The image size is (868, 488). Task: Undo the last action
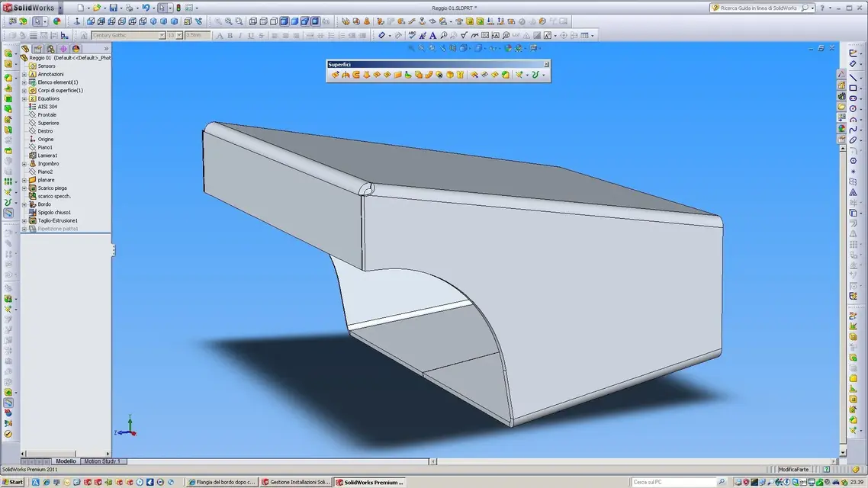pos(146,8)
